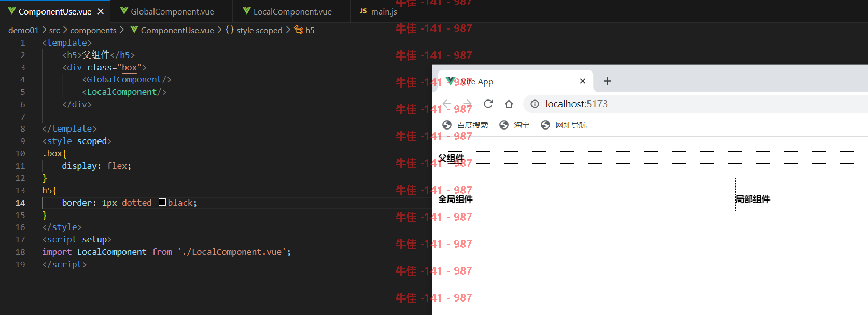Click line number 14 in the gutter
This screenshot has width=868, height=315.
point(20,203)
